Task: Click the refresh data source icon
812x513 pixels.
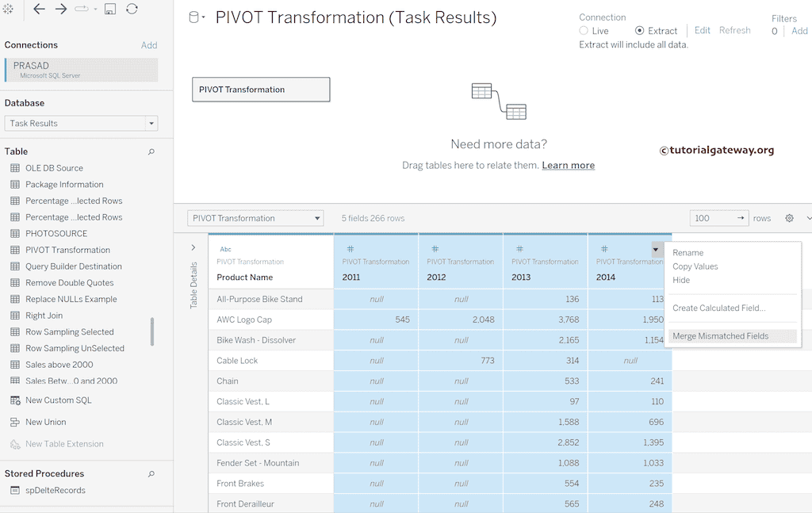Action: coord(132,9)
